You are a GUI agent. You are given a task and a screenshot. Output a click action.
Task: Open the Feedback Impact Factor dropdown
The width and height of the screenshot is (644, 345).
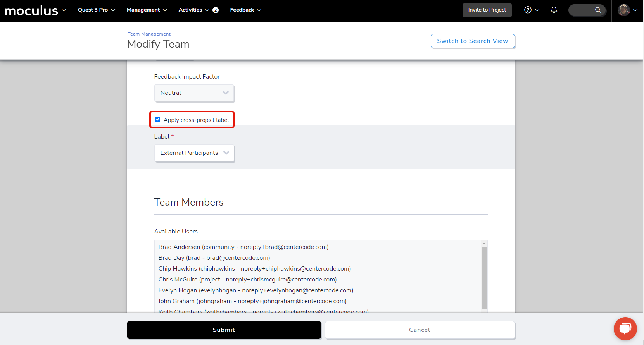click(x=194, y=93)
